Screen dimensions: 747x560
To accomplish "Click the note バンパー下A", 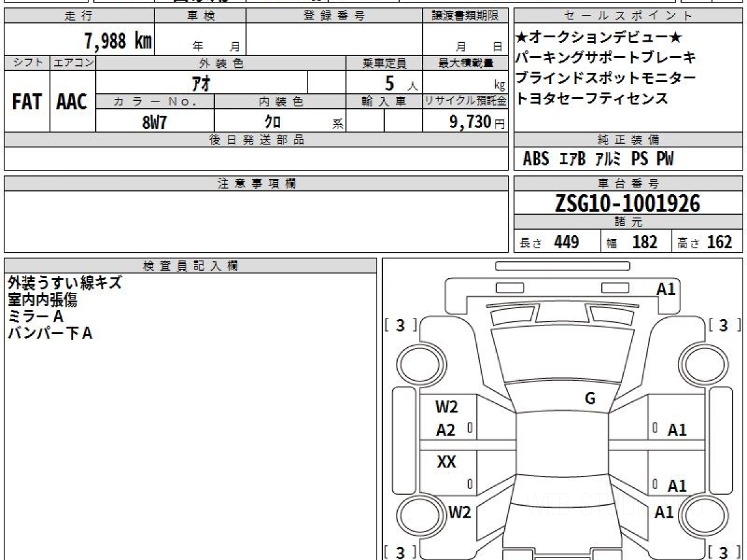I will (50, 334).
